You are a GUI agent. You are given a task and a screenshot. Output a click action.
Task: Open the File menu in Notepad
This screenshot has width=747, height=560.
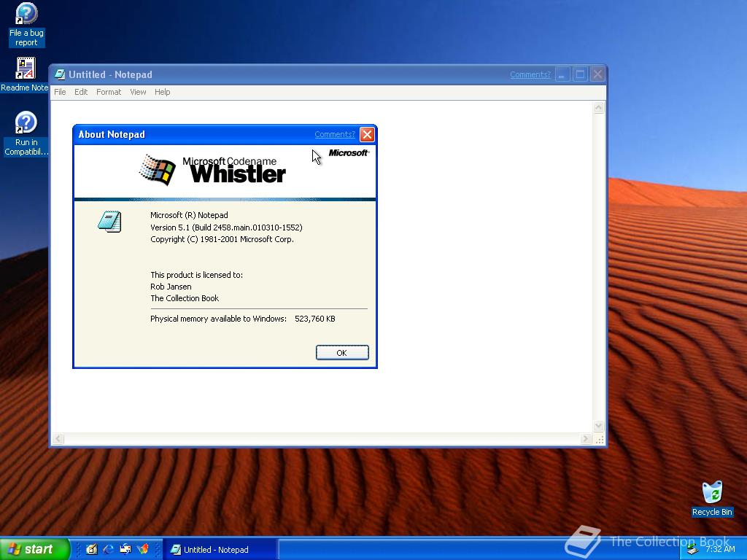click(60, 92)
